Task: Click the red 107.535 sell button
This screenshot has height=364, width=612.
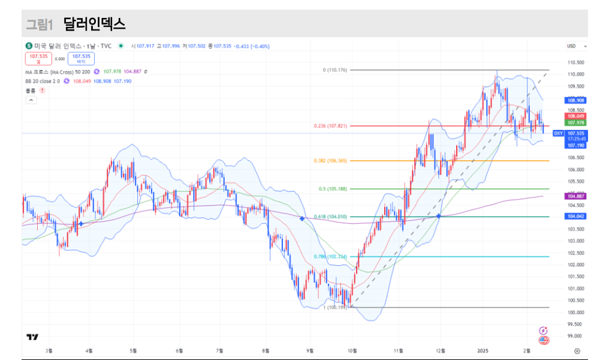Action: tap(38, 59)
